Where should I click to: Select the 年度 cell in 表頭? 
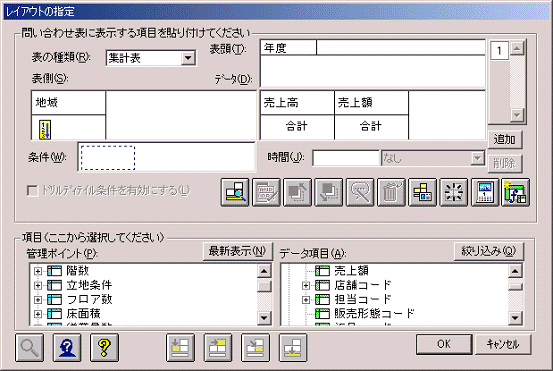tap(288, 48)
